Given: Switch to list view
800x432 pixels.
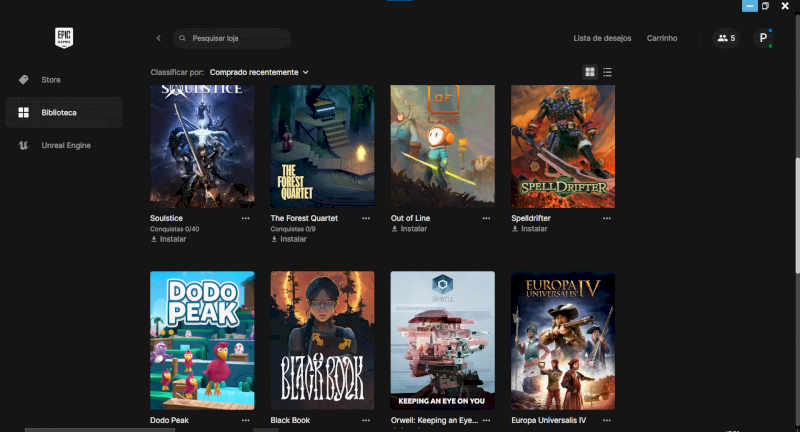Looking at the screenshot, I should click(607, 72).
